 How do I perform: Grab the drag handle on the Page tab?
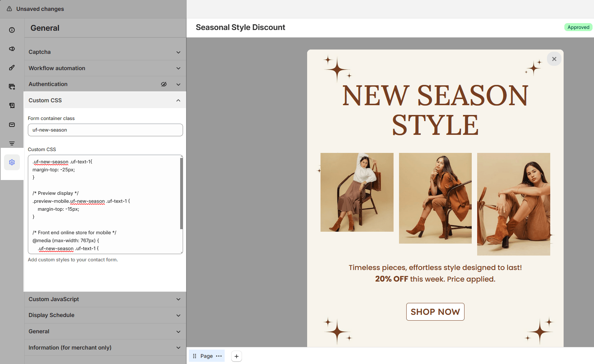point(195,356)
